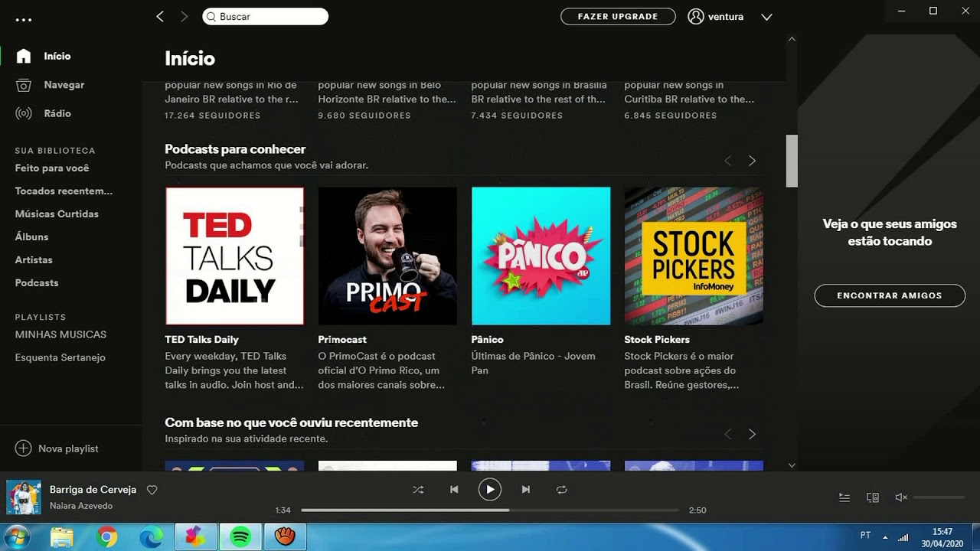Open Início in the sidebar
980x551 pixels.
[57, 56]
